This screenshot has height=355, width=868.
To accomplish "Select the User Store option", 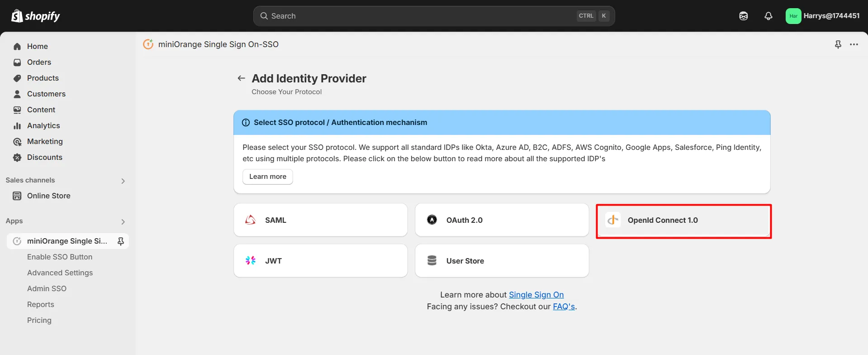I will pos(502,260).
